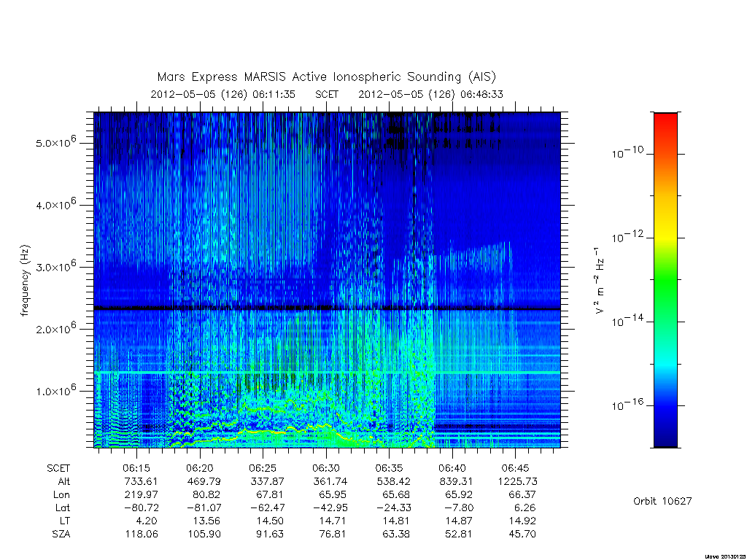Click y-axis tick label '5.0×10^6'

[55, 141]
